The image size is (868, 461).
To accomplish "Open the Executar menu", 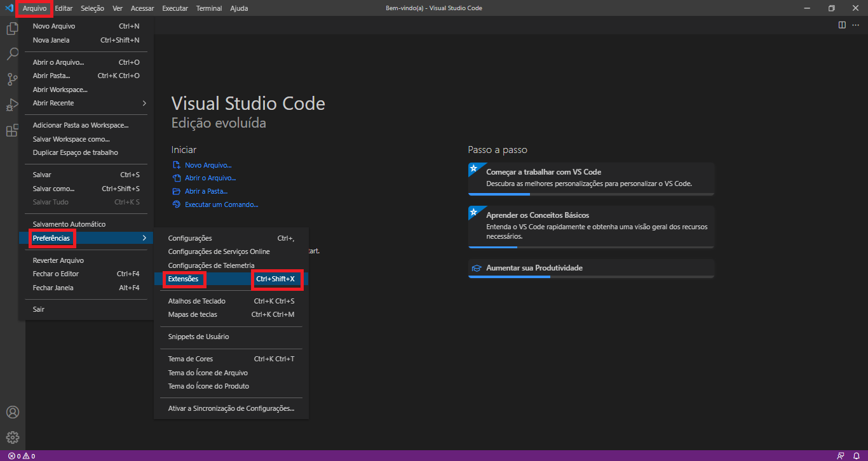I will (x=175, y=8).
